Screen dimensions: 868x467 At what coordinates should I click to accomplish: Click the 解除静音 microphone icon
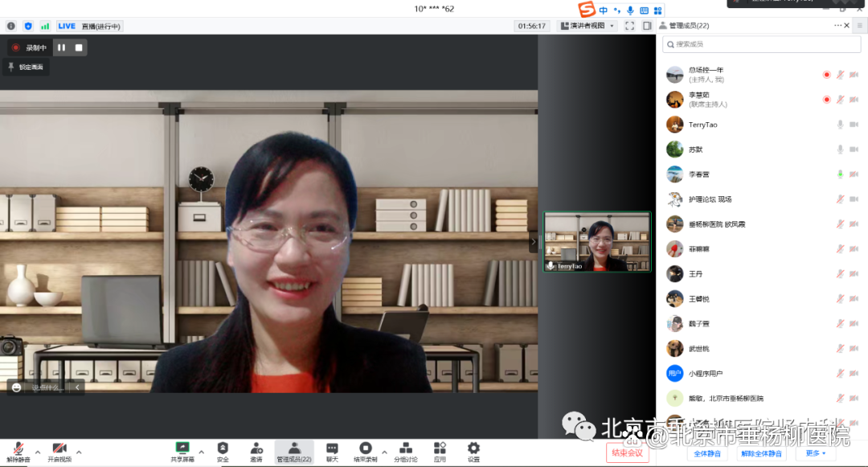[18, 449]
